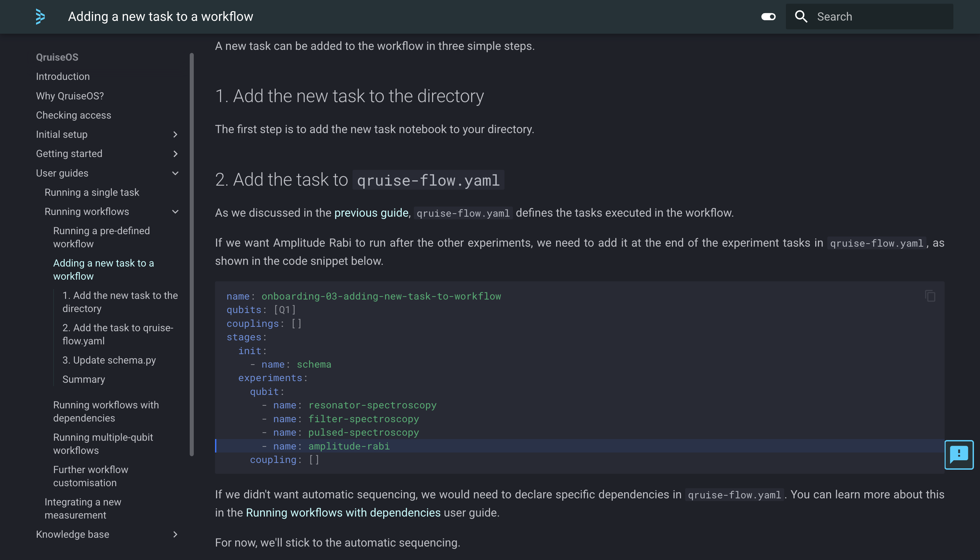Expand the Initial setup section
Screen dimensions: 980x560
pos(175,134)
